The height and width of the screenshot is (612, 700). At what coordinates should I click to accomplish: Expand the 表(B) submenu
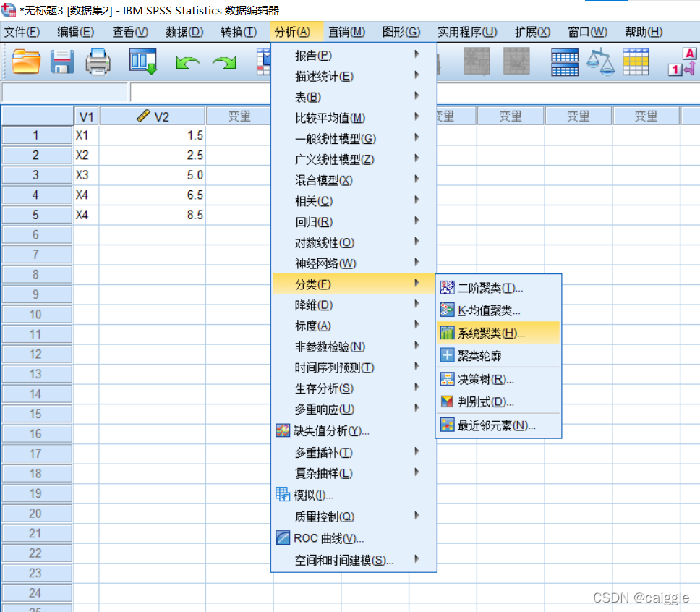pyautogui.click(x=354, y=97)
